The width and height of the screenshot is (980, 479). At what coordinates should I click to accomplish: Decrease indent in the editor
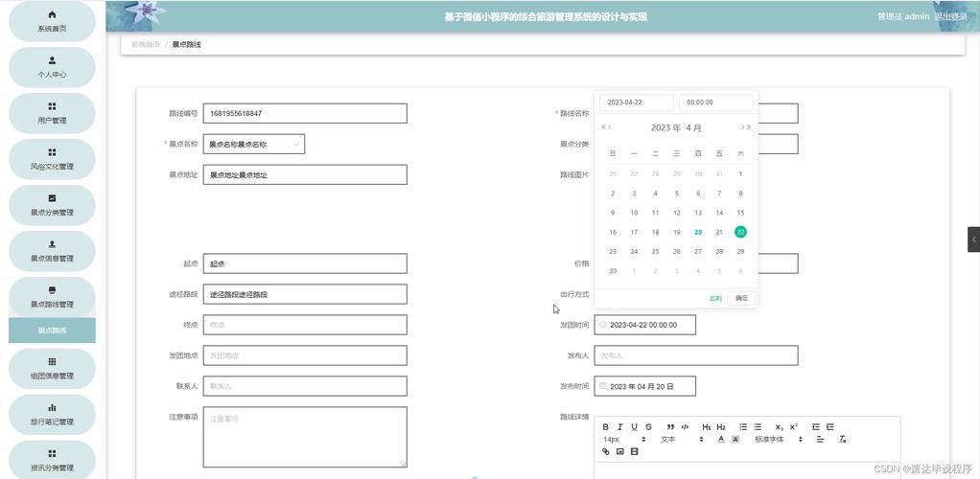tap(816, 427)
